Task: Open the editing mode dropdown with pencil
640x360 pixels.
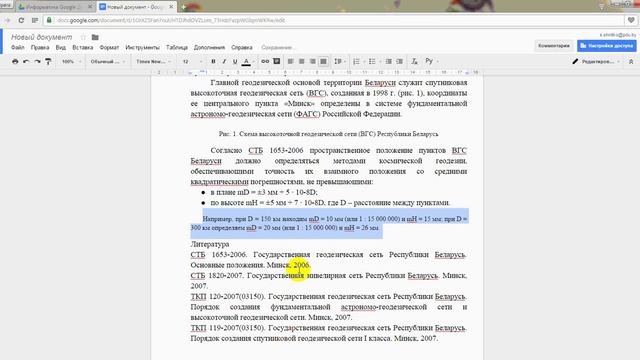Action: [596, 62]
